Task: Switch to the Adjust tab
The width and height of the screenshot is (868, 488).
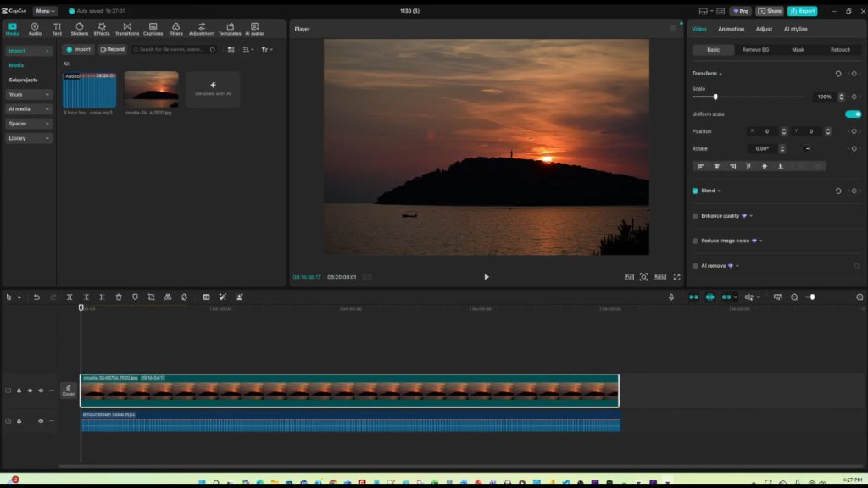Action: point(764,29)
